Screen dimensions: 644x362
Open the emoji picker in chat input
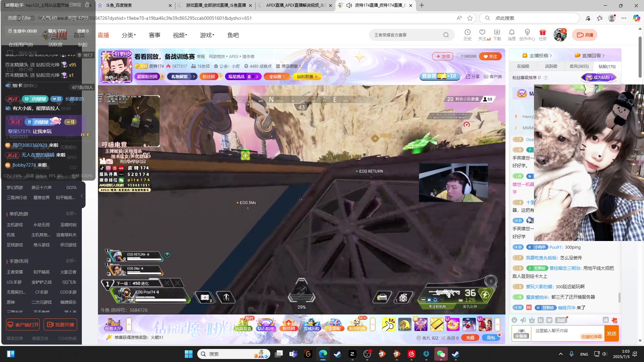coord(514,320)
